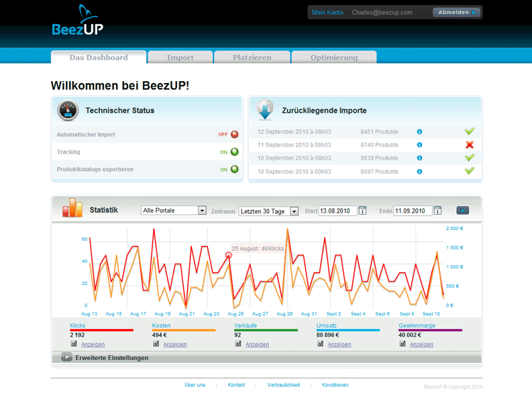The image size is (532, 399).
Task: Click the 80 896 € Umsatz value
Action: coord(328,335)
